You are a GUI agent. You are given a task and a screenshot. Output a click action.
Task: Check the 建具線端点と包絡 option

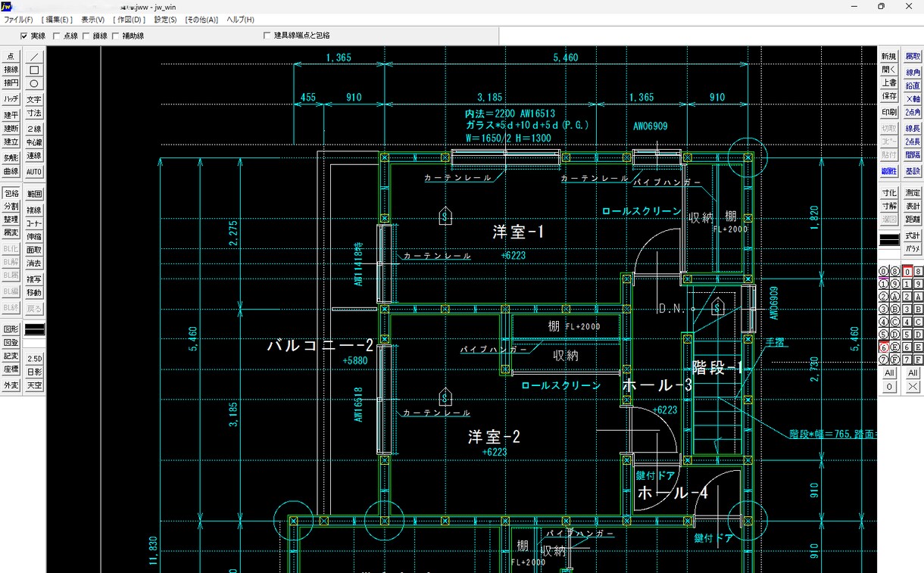296,36
